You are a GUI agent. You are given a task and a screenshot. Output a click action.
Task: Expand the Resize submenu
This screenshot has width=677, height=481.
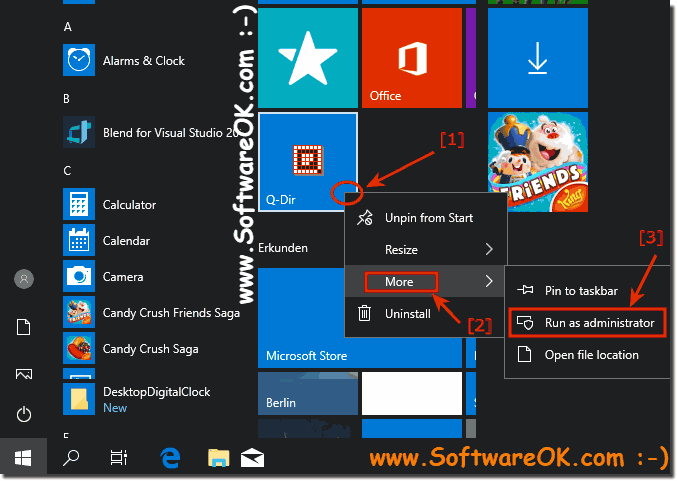(426, 250)
